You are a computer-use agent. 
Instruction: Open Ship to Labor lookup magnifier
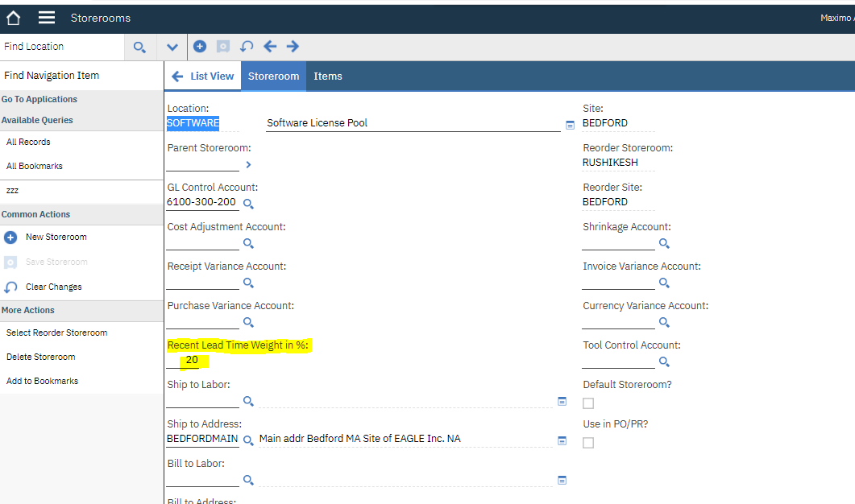pos(248,401)
